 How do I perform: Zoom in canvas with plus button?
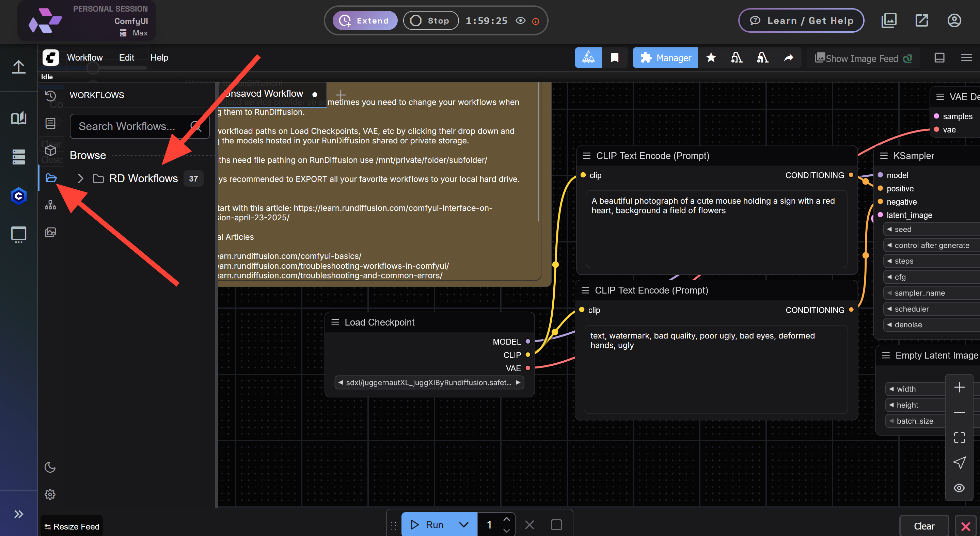click(x=960, y=387)
